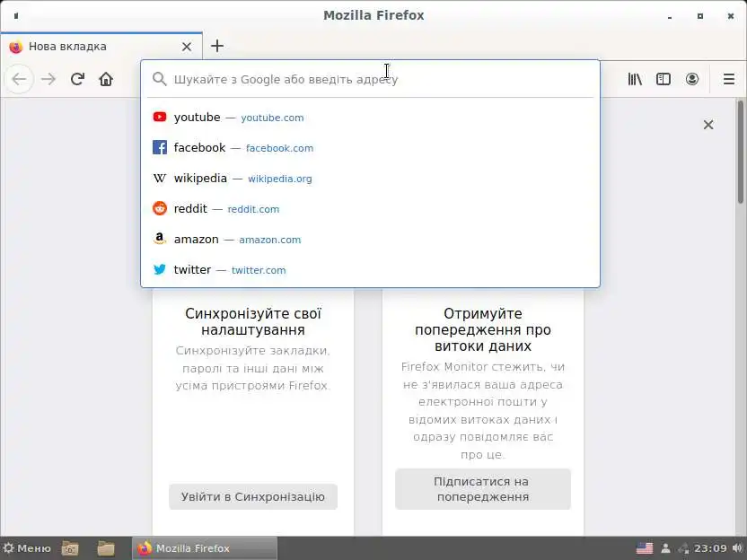Choose the wikipedia suggestion

click(x=370, y=178)
